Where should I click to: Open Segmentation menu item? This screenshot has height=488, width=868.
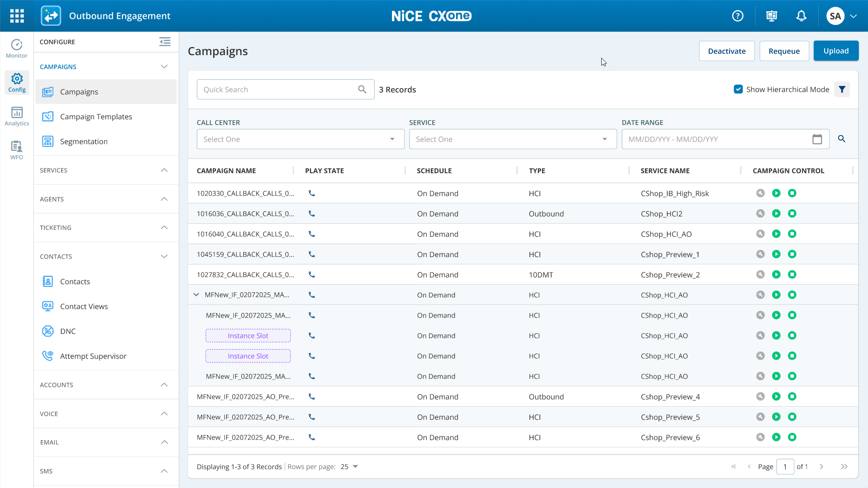106,141
